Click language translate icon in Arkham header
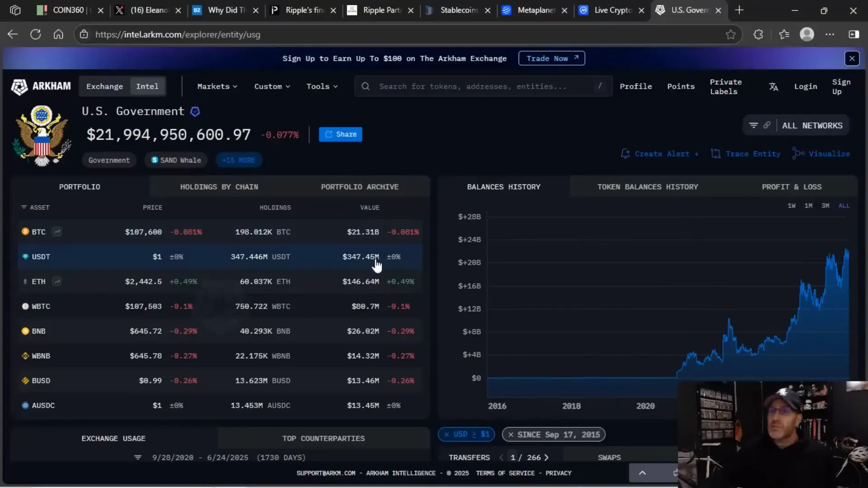This screenshot has height=488, width=868. [x=774, y=86]
